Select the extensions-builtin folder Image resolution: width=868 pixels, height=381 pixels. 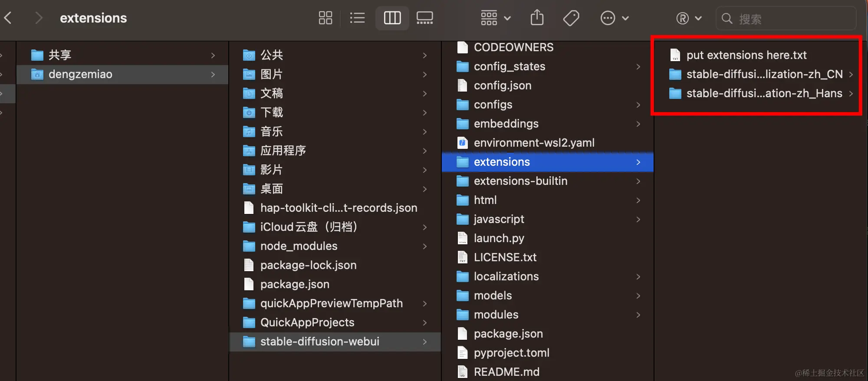click(548, 181)
